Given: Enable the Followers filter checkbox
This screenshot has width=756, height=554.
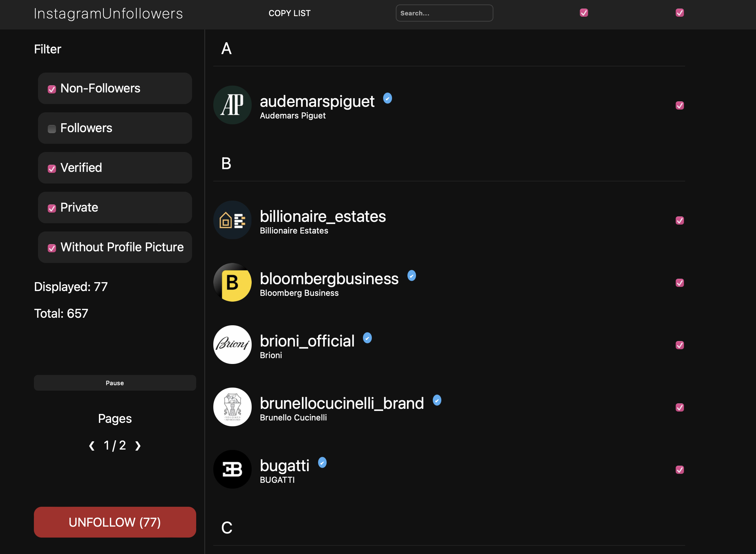Looking at the screenshot, I should coord(52,129).
